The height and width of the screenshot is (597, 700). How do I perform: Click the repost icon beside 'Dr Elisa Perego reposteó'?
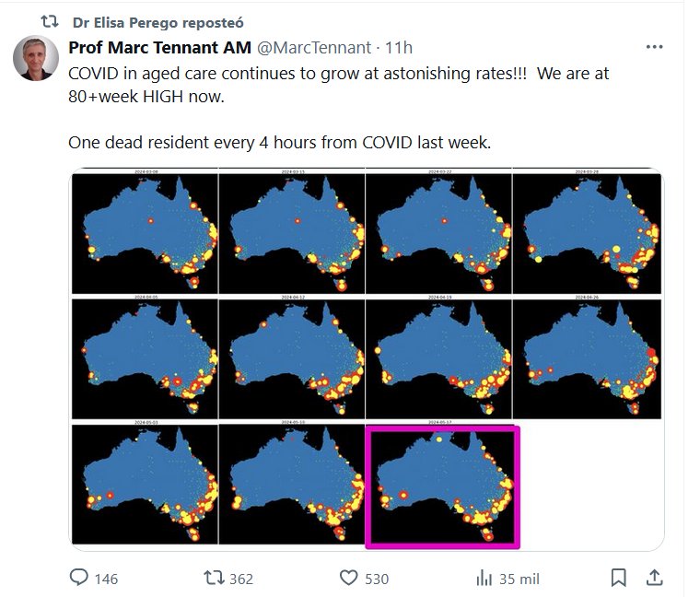51,21
